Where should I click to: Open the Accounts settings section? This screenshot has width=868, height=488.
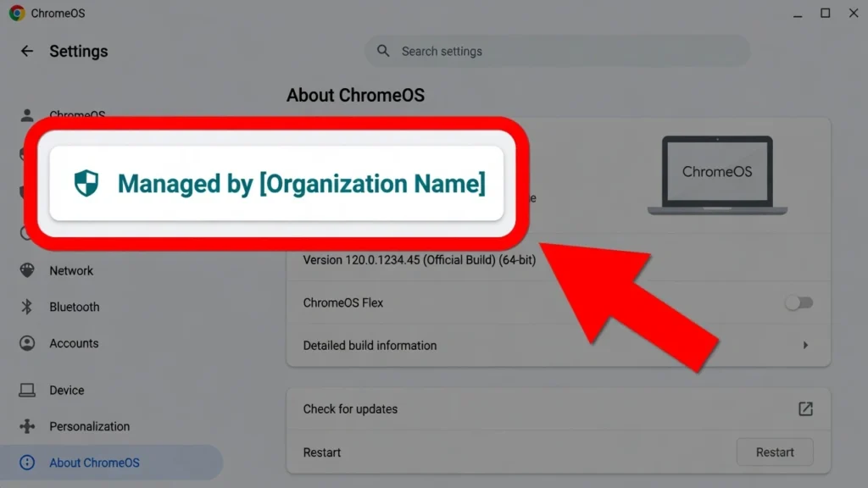click(74, 343)
